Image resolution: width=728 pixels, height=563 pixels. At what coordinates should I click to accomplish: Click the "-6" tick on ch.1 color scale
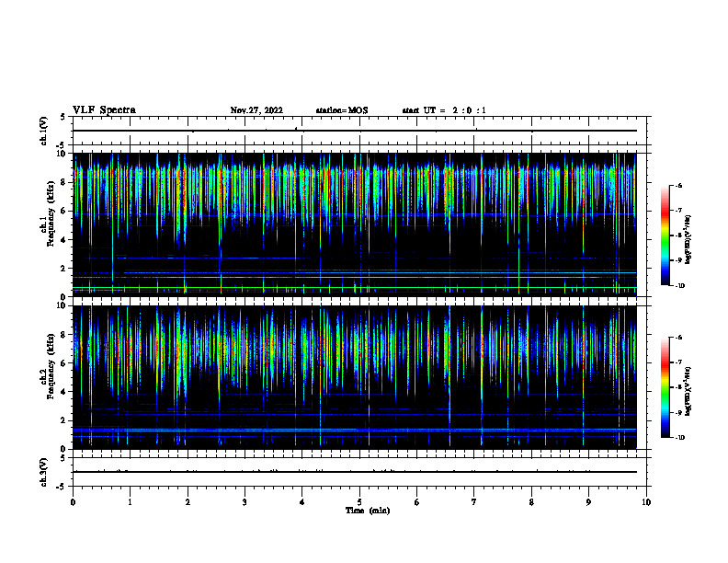[678, 186]
